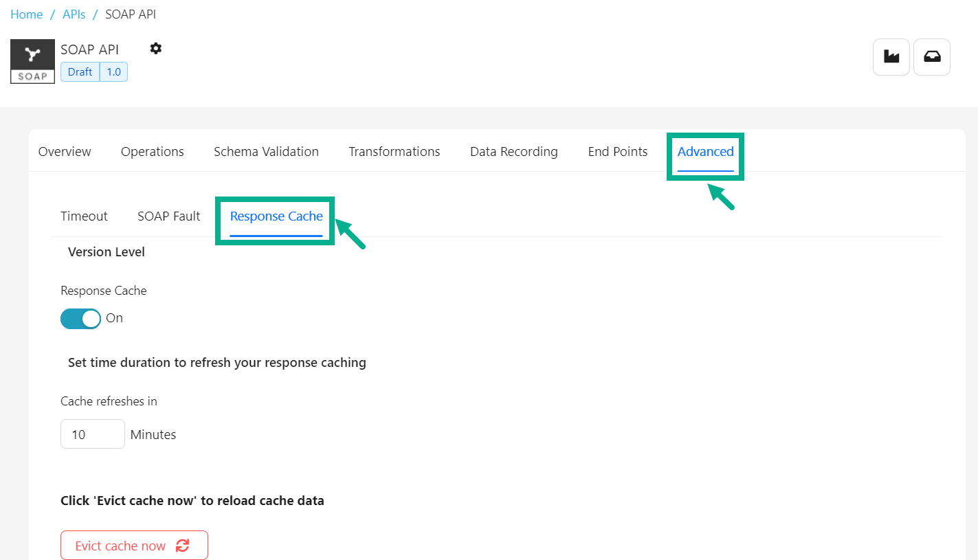Select the Response Cache sub-tab
Image resolution: width=978 pixels, height=560 pixels.
276,216
